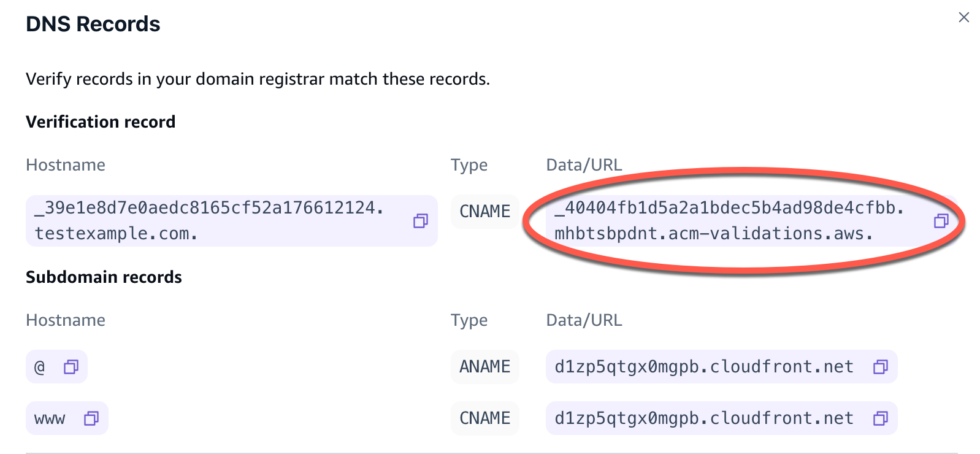The height and width of the screenshot is (454, 980).
Task: Copy the circled acm-validations CNAME data value
Action: [x=941, y=221]
